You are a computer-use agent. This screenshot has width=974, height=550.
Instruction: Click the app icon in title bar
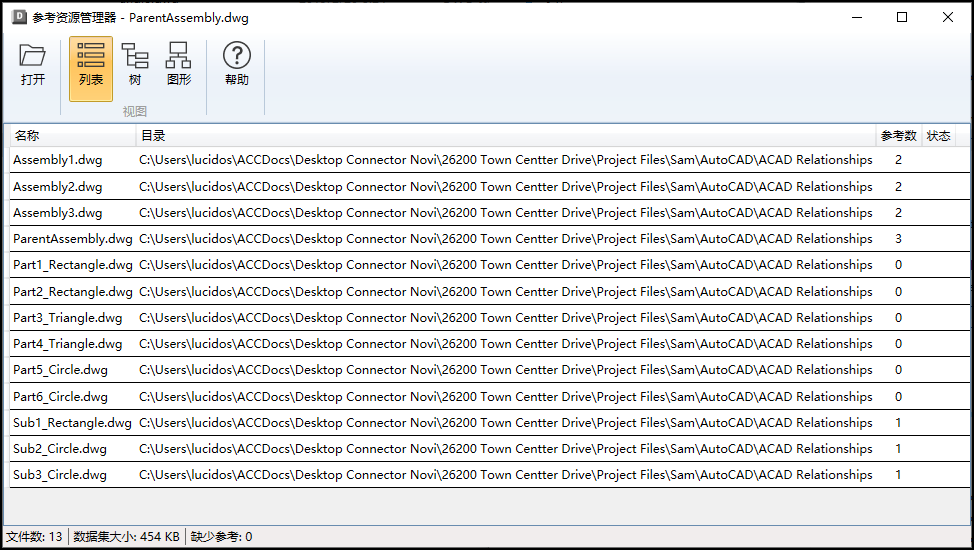19,17
